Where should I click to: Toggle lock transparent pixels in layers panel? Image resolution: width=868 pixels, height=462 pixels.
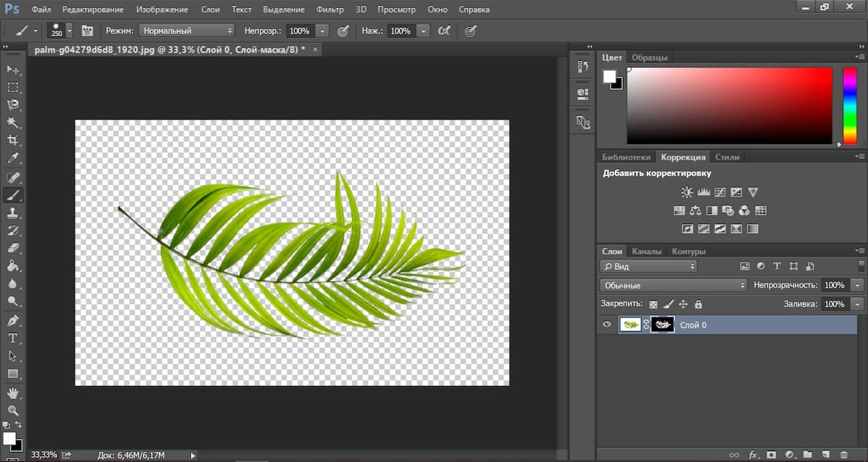653,304
